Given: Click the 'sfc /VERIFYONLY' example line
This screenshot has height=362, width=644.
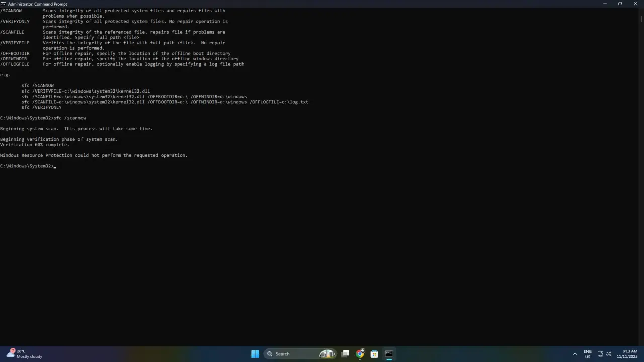Looking at the screenshot, I should [x=41, y=107].
